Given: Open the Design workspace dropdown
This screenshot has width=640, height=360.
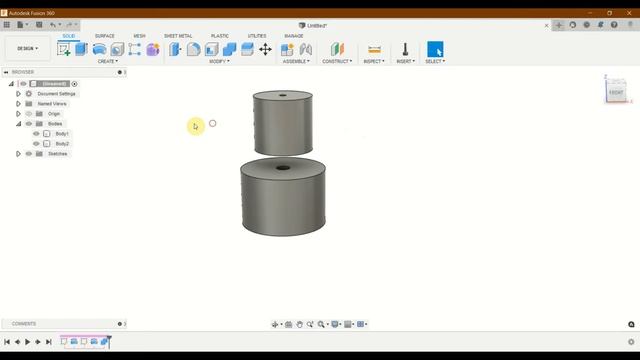Looking at the screenshot, I should [27, 49].
